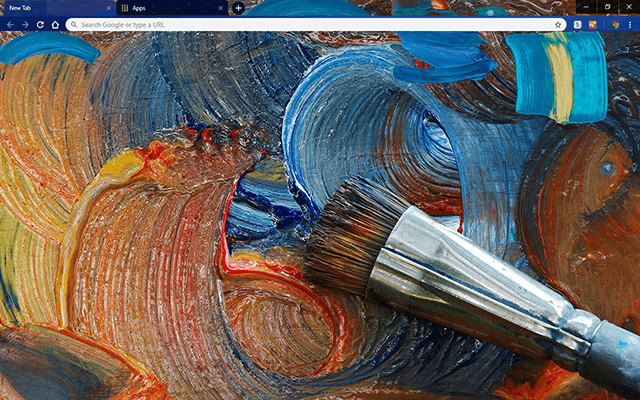Open the three-dot Chrome menu
The height and width of the screenshot is (400, 640).
630,25
